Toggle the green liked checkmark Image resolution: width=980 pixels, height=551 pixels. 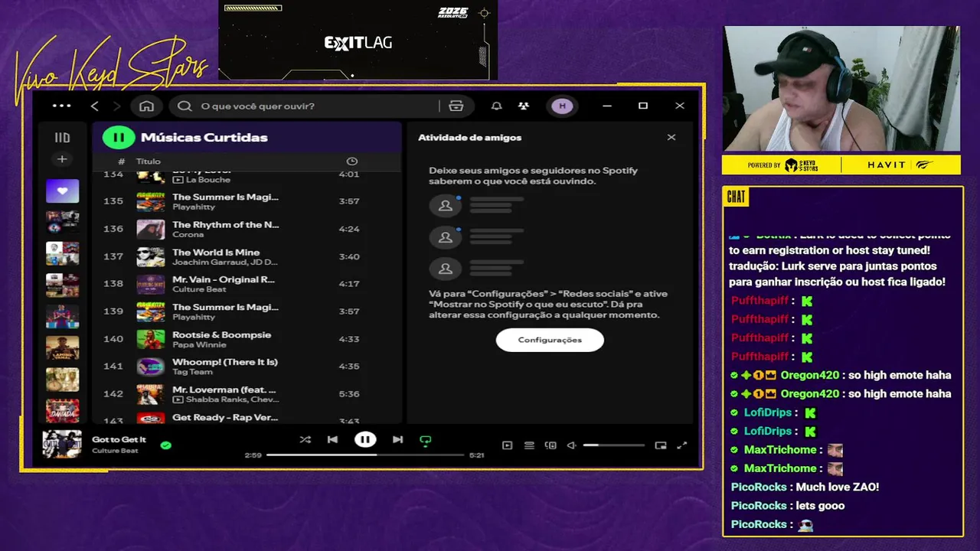(x=166, y=445)
